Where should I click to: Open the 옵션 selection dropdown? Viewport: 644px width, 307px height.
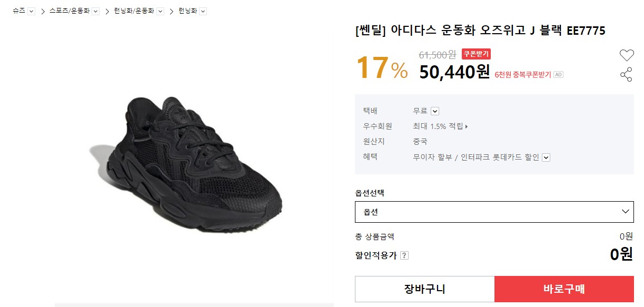click(494, 212)
